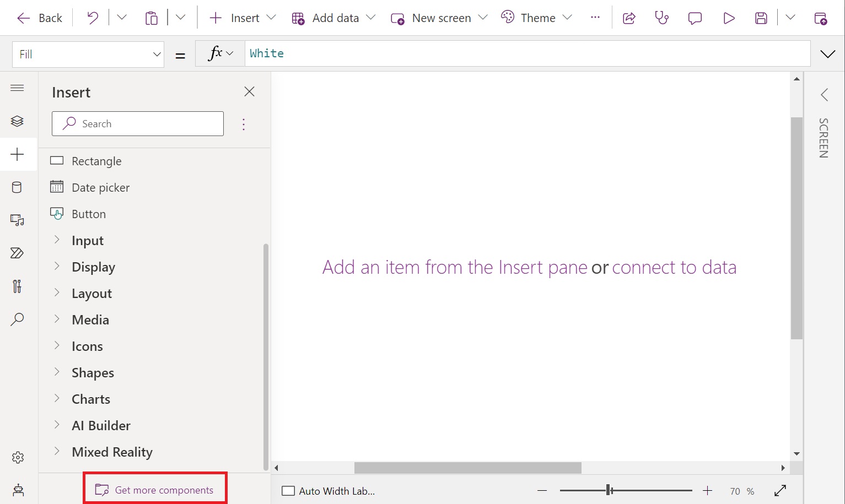Preview the app with the play button
The image size is (845, 504).
pos(729,18)
